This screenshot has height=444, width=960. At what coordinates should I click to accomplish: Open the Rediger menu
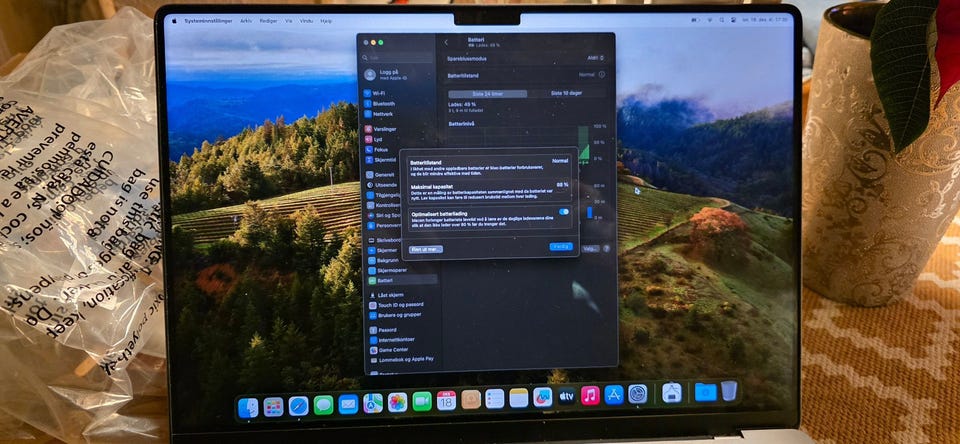pyautogui.click(x=268, y=21)
